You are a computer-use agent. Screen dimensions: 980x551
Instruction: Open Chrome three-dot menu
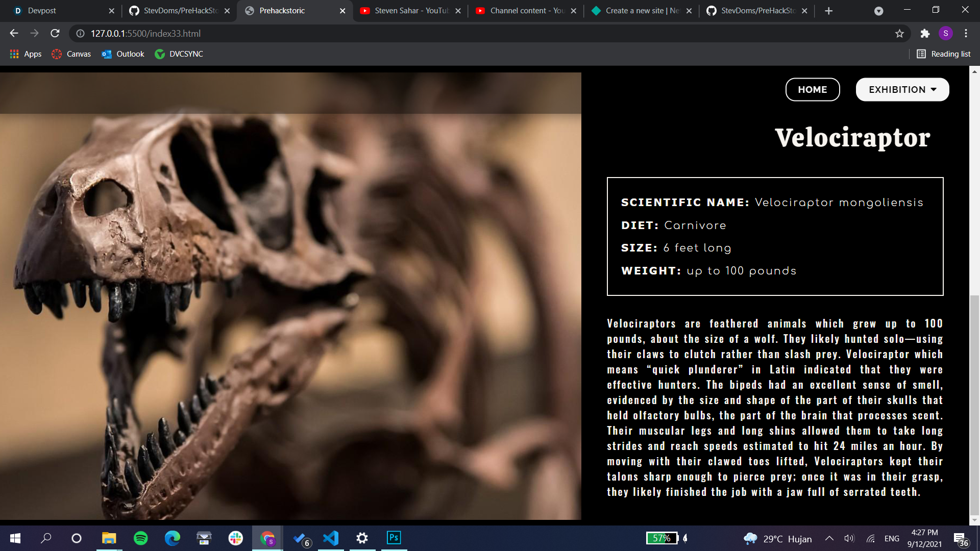coord(966,33)
